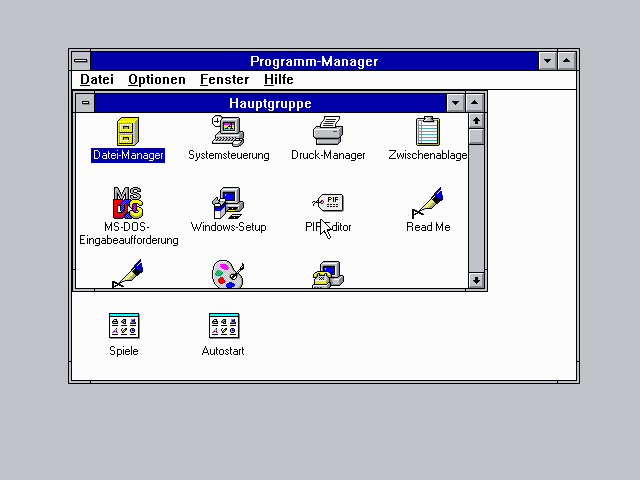Select the MS-DOS-Eingabeaufforderung icon
Screen dimensions: 640x480
point(128,204)
